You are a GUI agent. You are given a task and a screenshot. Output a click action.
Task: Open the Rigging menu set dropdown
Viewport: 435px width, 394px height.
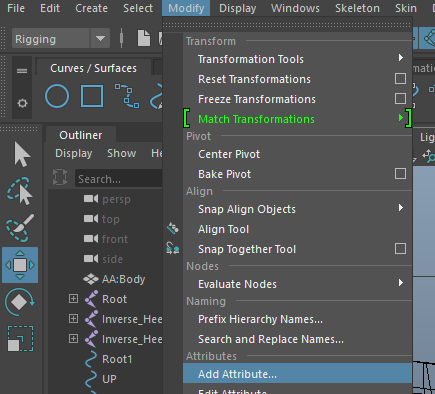click(100, 39)
